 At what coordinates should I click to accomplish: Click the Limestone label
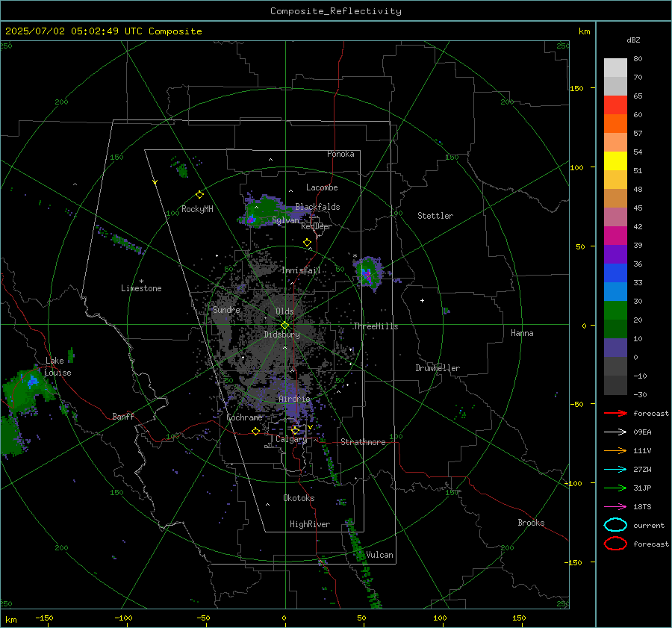click(x=141, y=288)
